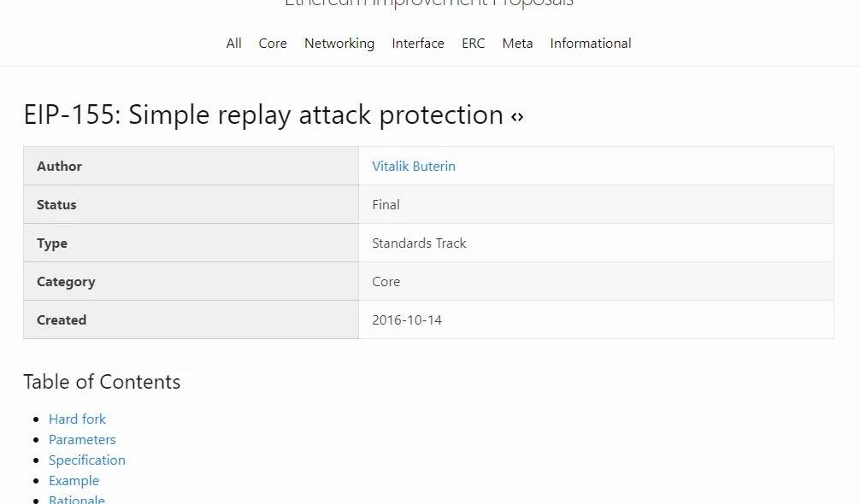Open the Specification contents link

[87, 460]
